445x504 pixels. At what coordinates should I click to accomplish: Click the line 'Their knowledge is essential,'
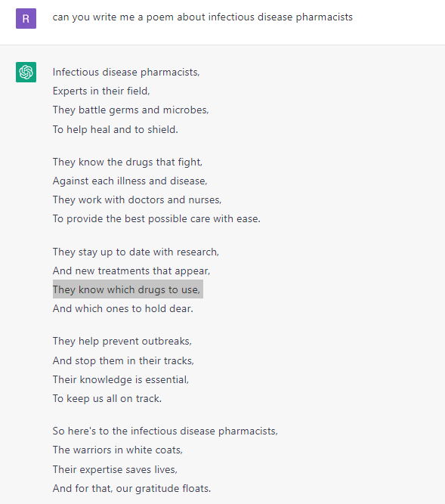tap(121, 379)
